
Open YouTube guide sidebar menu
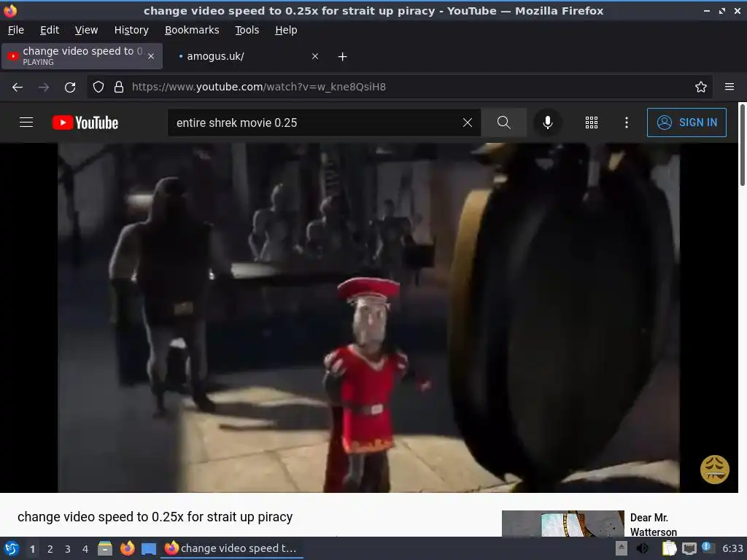(x=26, y=122)
